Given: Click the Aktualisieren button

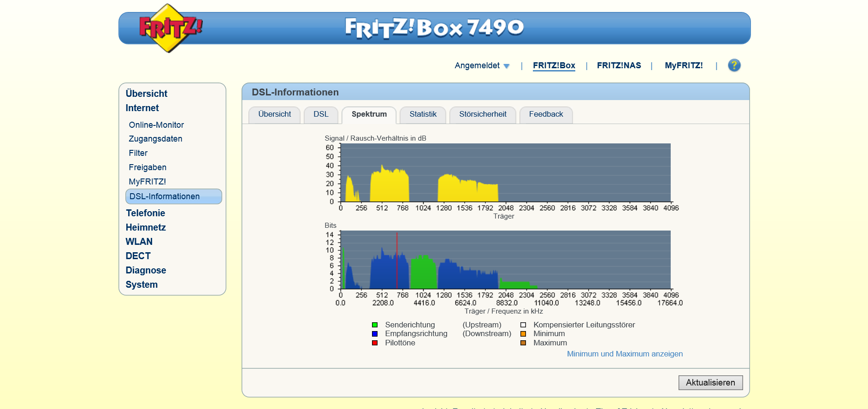Looking at the screenshot, I should tap(710, 382).
